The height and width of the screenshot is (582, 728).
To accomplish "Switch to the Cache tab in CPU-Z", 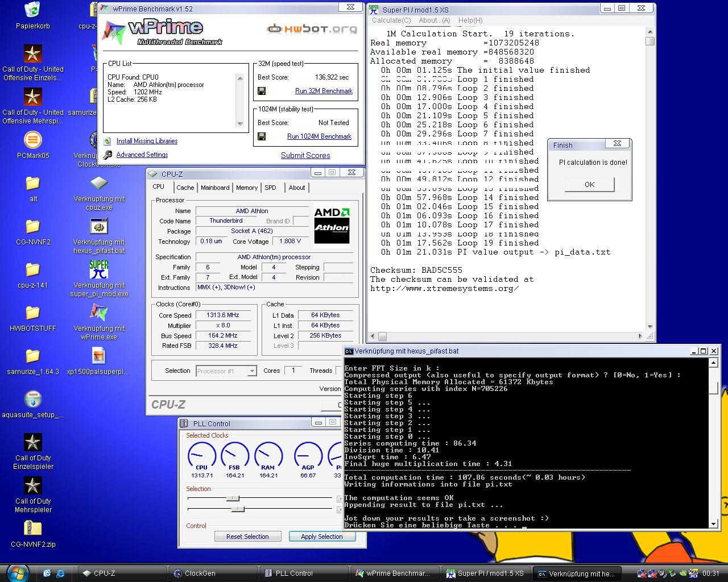I will pos(185,188).
